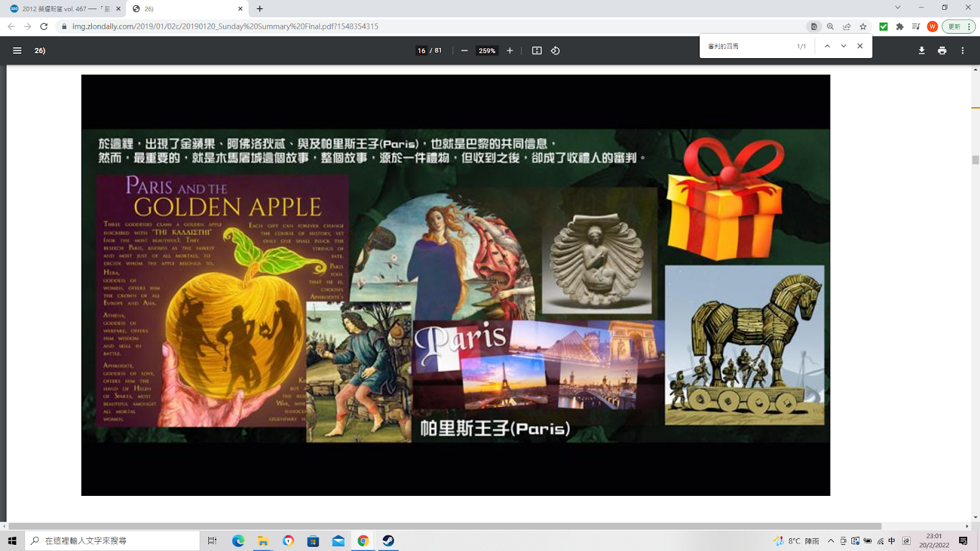Viewport: 980px width, 551px height.
Task: Open the Extensions puzzle icon
Action: 900,26
